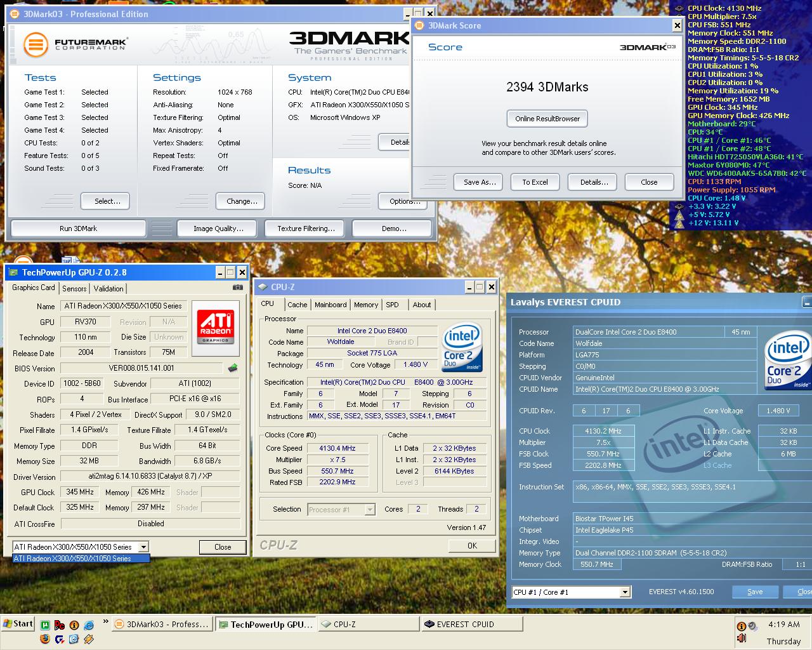Click OK button in CPU-Z
The image size is (812, 650).
[472, 546]
